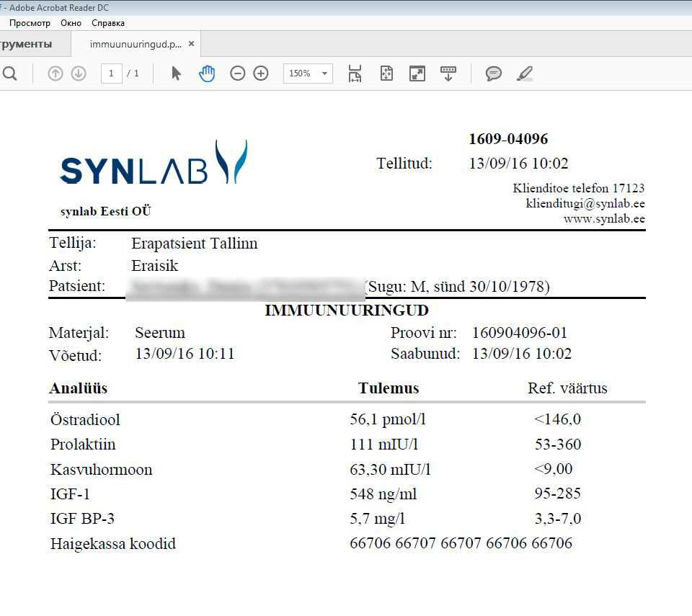Viewport: 692px width, 616px height.
Task: Zoom in with plus button
Action: pyautogui.click(x=261, y=73)
